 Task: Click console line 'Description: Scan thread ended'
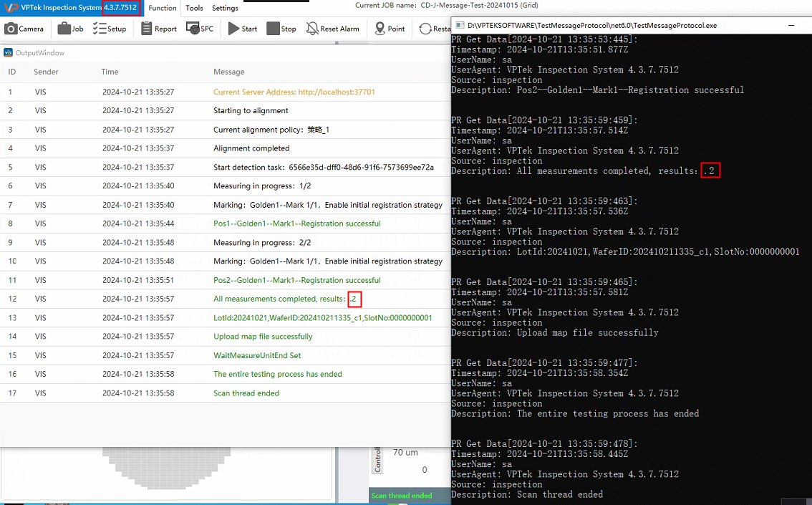tap(527, 494)
